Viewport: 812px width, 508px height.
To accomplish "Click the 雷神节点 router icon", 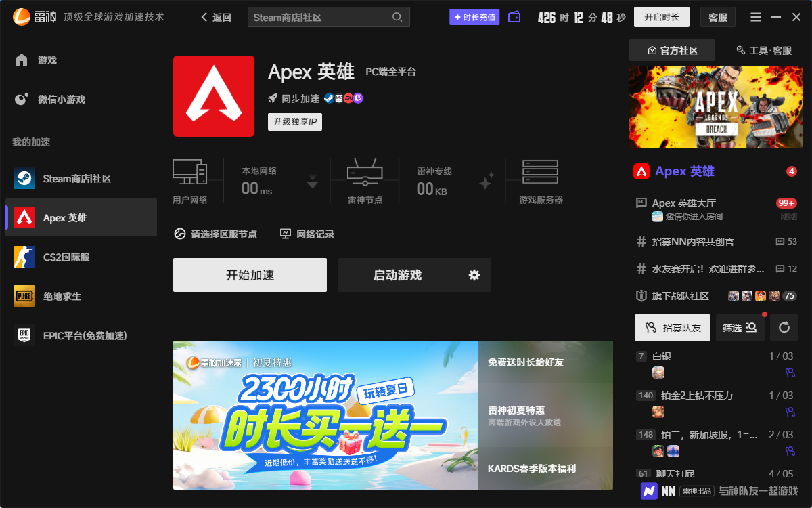I will pyautogui.click(x=365, y=173).
